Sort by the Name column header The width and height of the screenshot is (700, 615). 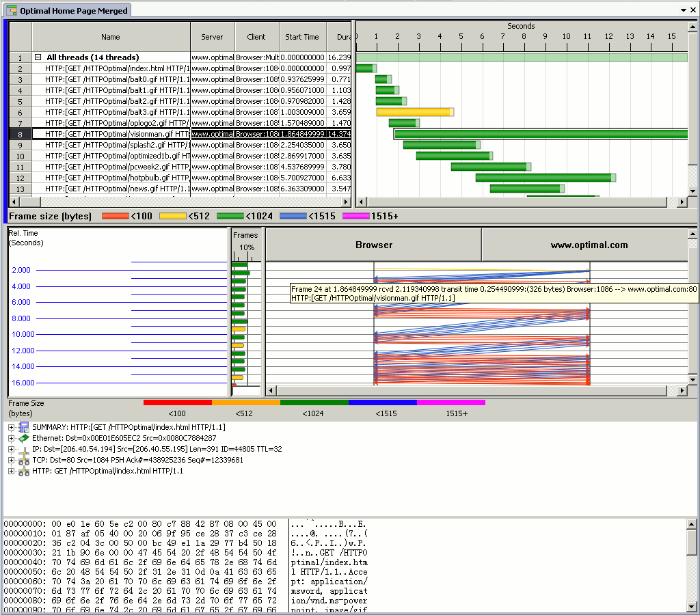tap(111, 37)
